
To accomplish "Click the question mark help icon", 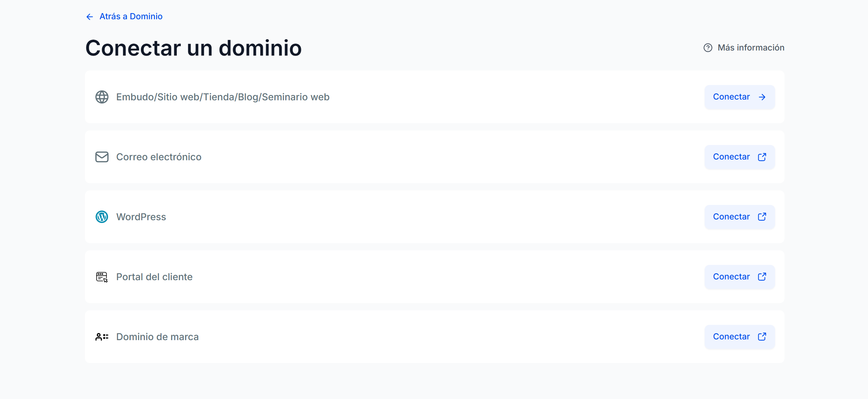I will tap(708, 48).
